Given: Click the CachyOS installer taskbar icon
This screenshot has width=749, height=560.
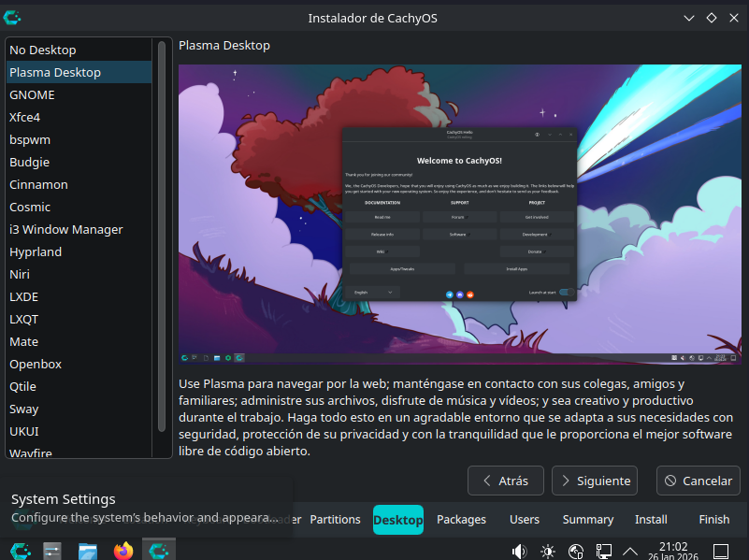Looking at the screenshot, I should pyautogui.click(x=158, y=550).
